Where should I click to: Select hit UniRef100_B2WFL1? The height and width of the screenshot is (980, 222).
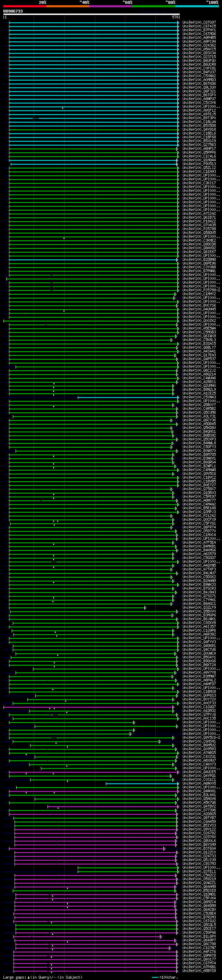199,466
